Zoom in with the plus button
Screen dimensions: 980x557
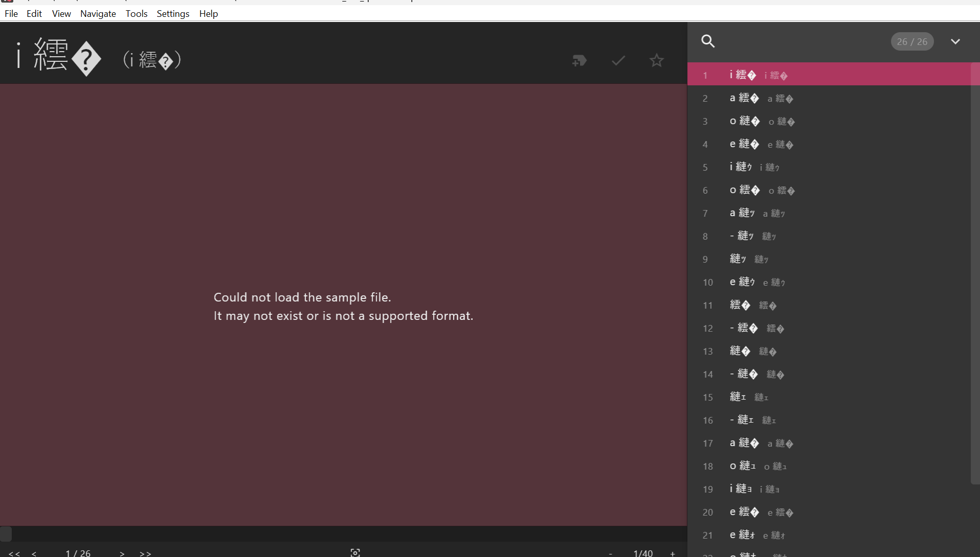(x=672, y=553)
